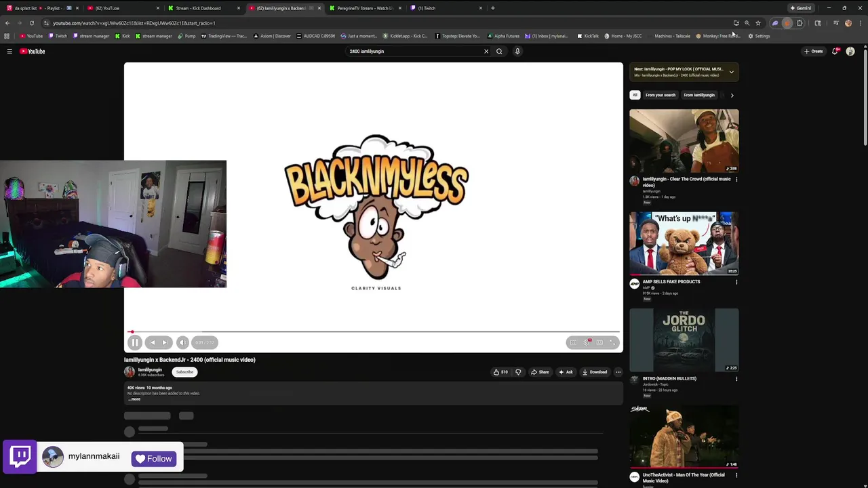Image resolution: width=868 pixels, height=488 pixels.
Task: Open the Chrome extensions puzzle icon
Action: coord(800,23)
